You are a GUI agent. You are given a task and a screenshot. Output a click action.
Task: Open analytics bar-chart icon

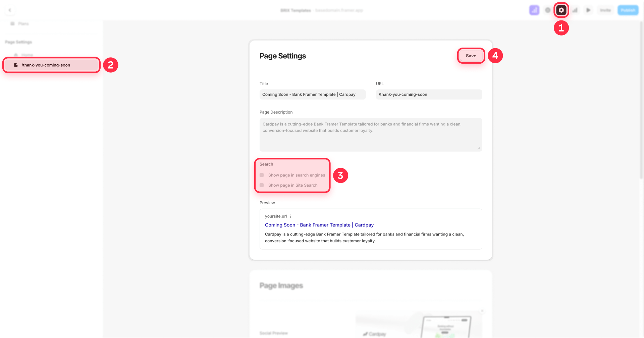pos(575,10)
